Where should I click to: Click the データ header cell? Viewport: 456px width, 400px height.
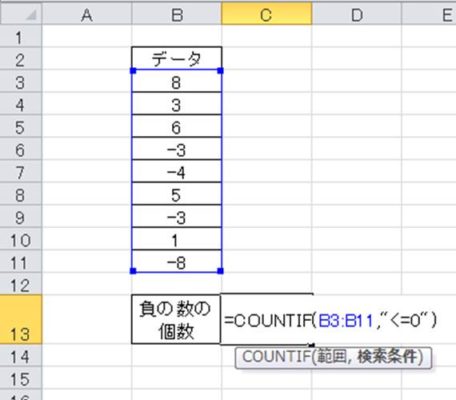177,59
